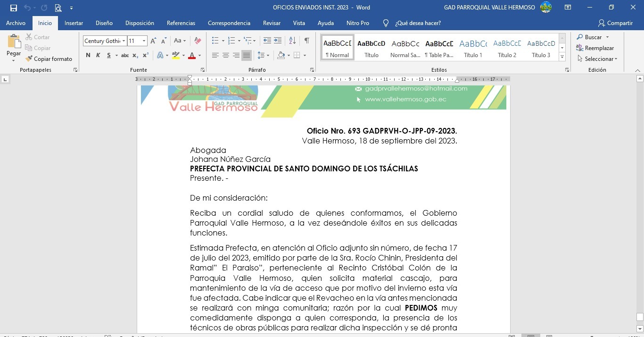Clear all text formatting with eraser icon
644x337 pixels.
(198, 41)
